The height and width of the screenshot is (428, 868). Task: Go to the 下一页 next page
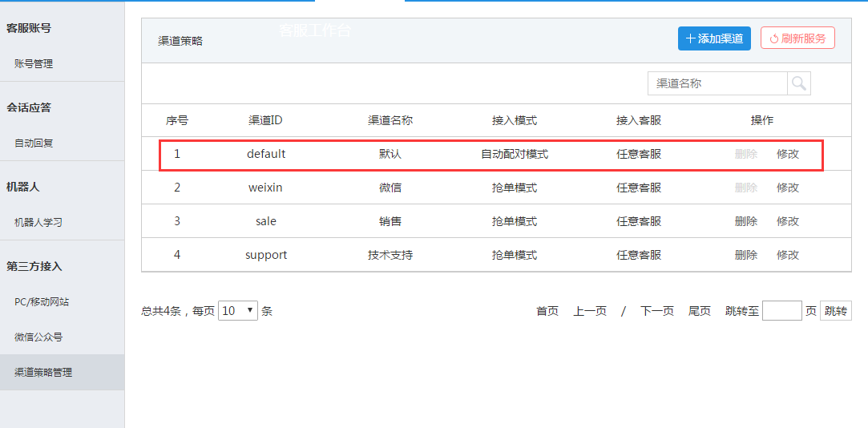tap(656, 311)
